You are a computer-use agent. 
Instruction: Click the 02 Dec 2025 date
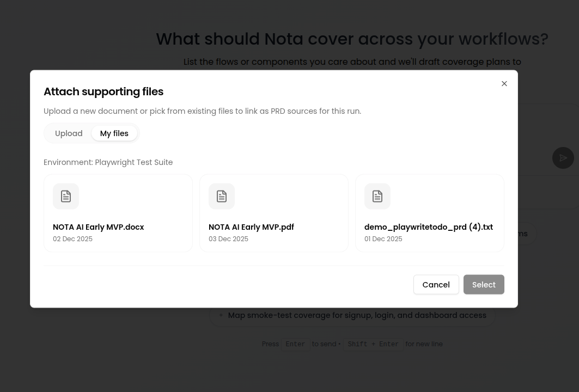[x=72, y=239]
